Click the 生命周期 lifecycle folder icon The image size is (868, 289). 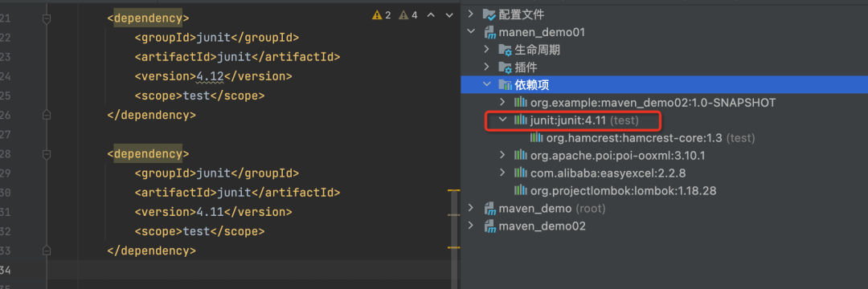point(505,50)
